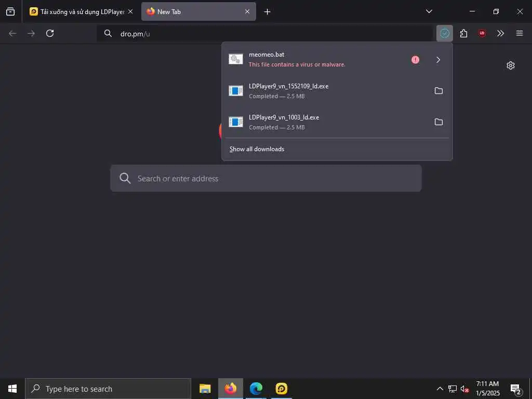The height and width of the screenshot is (399, 532).
Task: Open the LDPlayer9_vn_1003_ld.exe download
Action: [326, 122]
